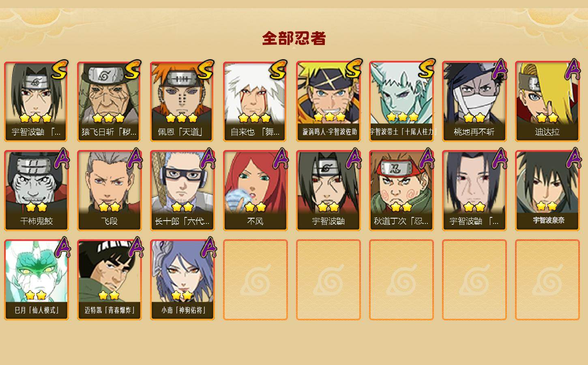Open the 飞段 ninja card
This screenshot has height=365, width=588.
coord(109,191)
